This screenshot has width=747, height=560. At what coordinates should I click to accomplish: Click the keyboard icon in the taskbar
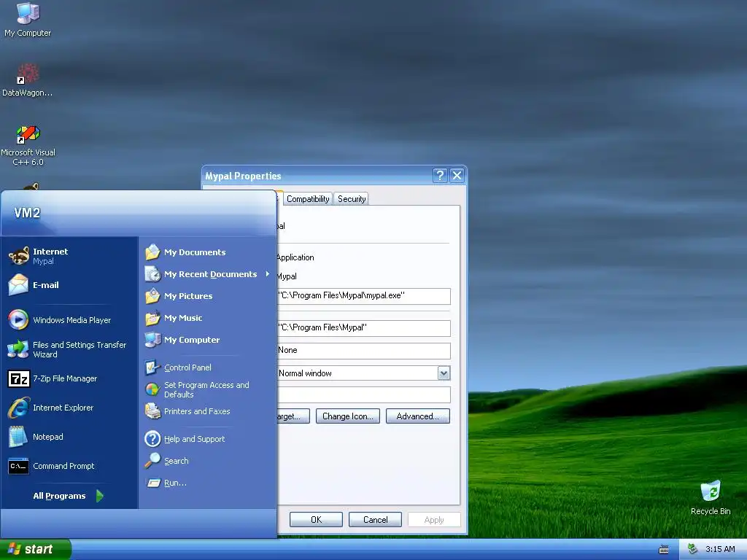(x=664, y=550)
